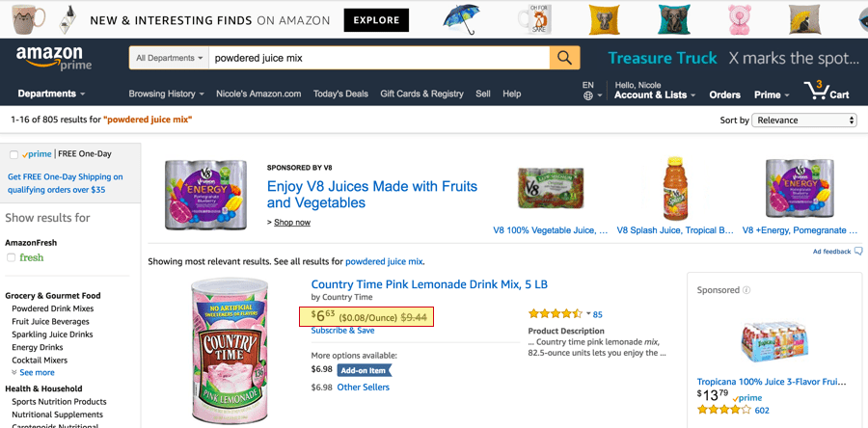Open Country Time Pink Lemonade product link
The width and height of the screenshot is (868, 428).
429,284
